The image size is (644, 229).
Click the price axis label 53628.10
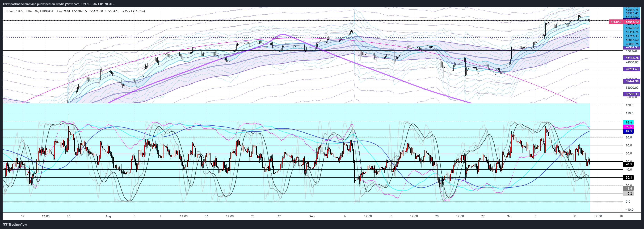click(x=632, y=28)
